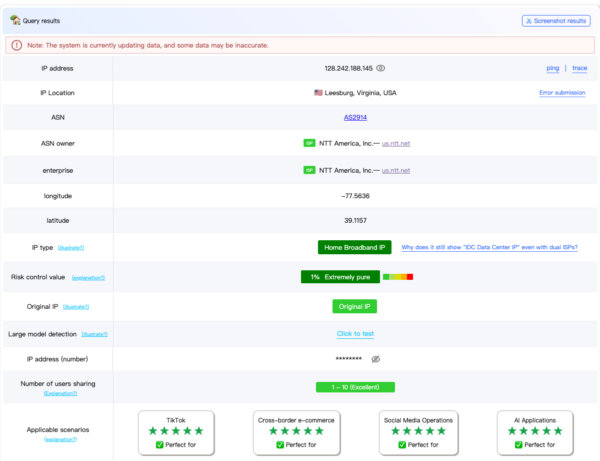Click the 'Click to test' link
600x461 pixels.
click(355, 334)
